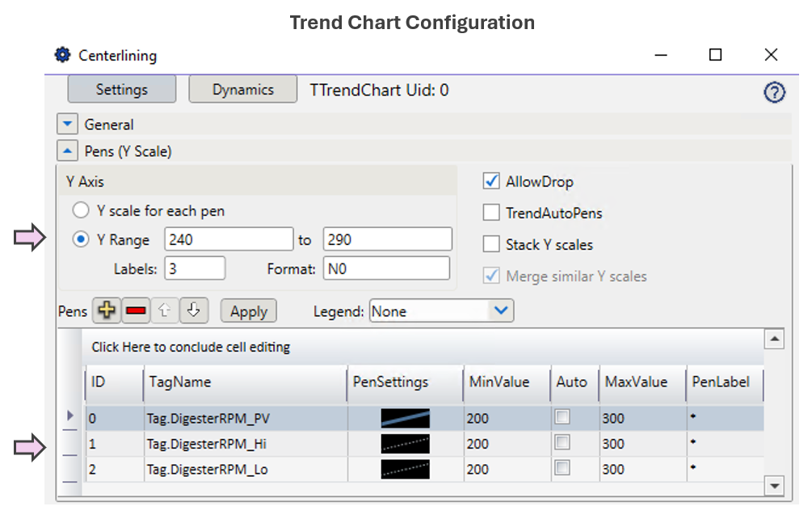Uncheck the AllowDrop checkbox
This screenshot has height=519, width=812.
[x=490, y=182]
